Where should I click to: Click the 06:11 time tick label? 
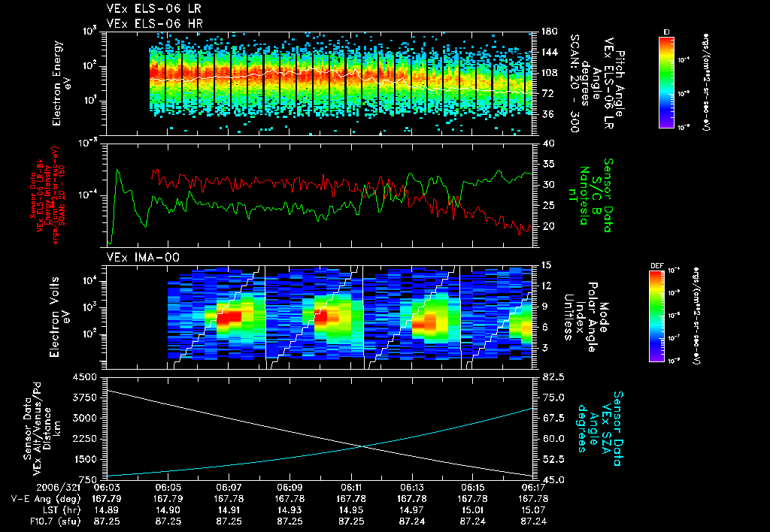point(350,488)
